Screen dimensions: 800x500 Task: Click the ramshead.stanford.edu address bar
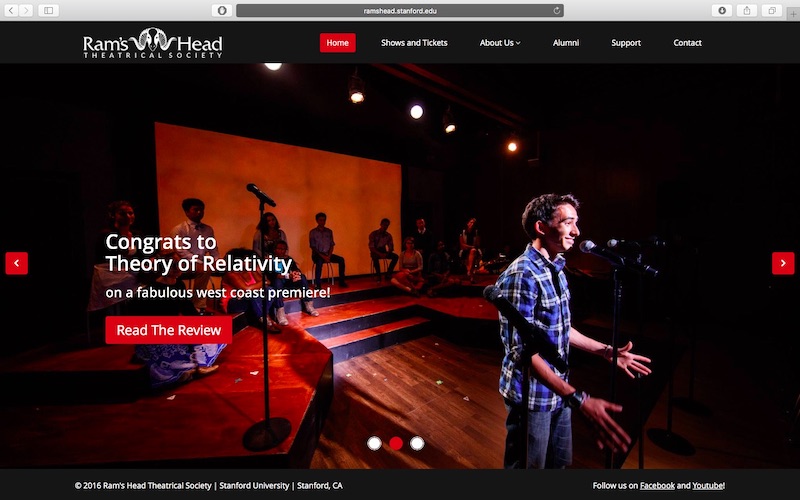pos(400,10)
